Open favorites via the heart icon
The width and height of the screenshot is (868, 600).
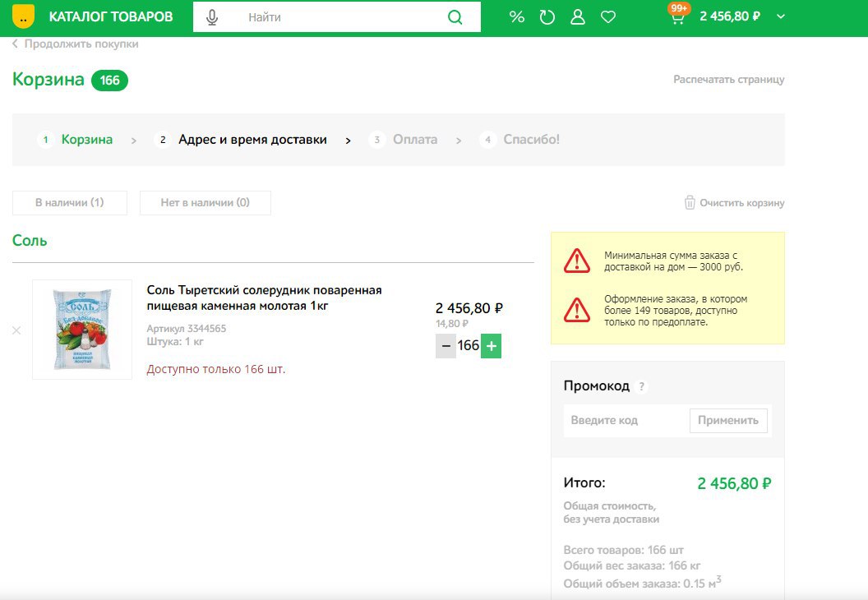[607, 17]
